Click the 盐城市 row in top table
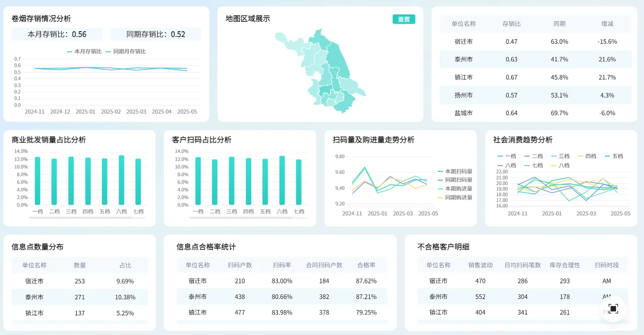644x335 pixels. tap(535, 113)
